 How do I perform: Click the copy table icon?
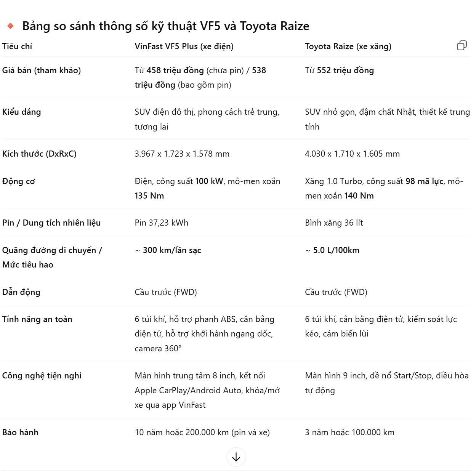click(462, 46)
